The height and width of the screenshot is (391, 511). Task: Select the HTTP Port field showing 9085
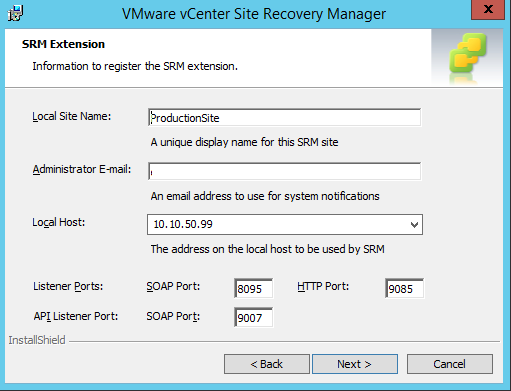[404, 288]
